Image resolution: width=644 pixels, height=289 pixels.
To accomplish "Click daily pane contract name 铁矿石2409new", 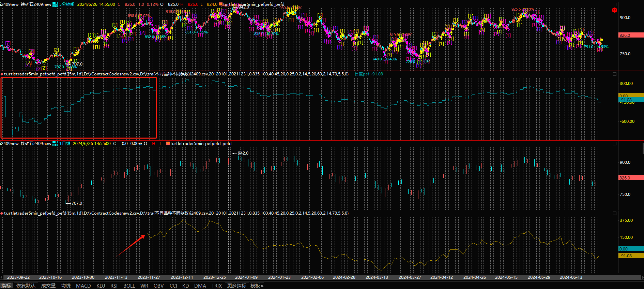I will pos(36,144).
